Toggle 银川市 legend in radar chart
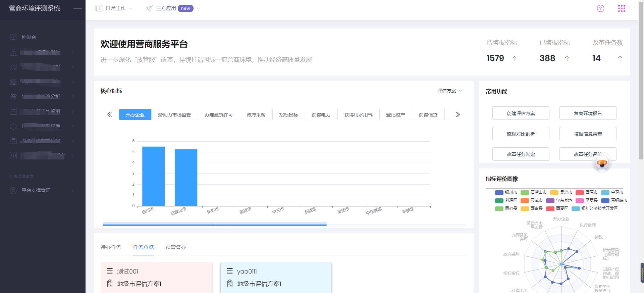The height and width of the screenshot is (293, 644). pos(506,192)
